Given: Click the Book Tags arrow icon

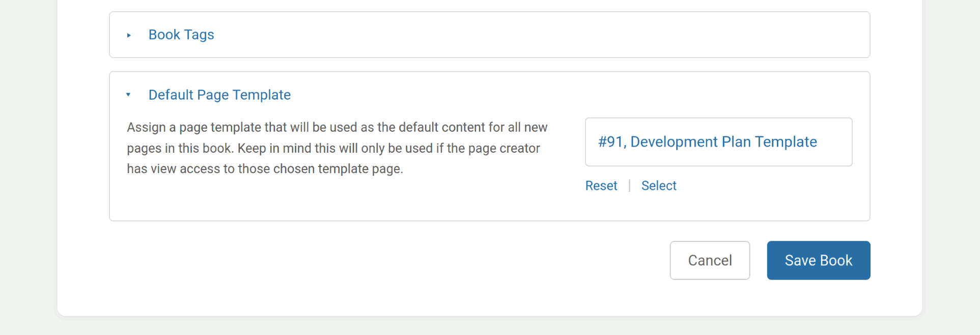Looking at the screenshot, I should pyautogui.click(x=129, y=35).
